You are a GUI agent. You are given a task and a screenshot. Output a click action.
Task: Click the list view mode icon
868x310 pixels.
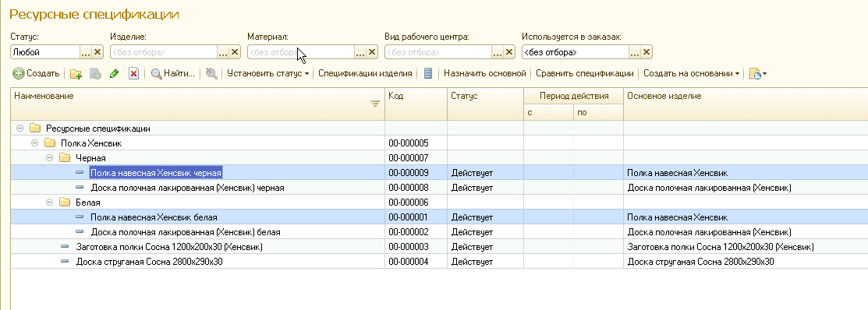coord(428,73)
